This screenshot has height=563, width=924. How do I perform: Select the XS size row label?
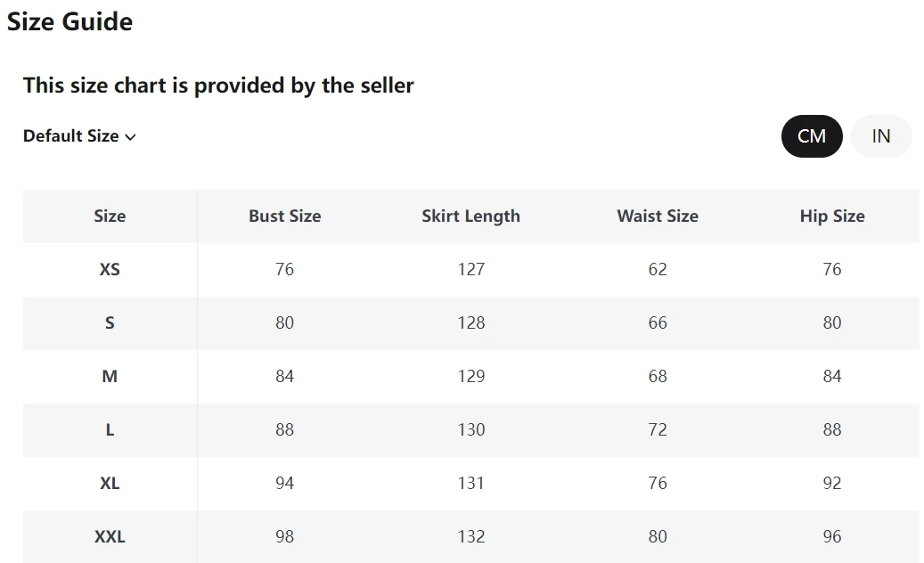(110, 270)
